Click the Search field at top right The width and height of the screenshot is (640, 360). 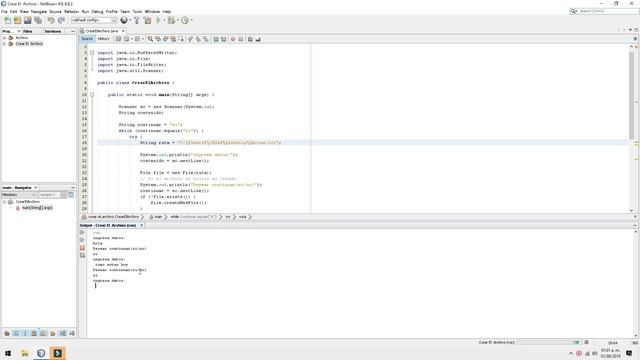[x=604, y=11]
